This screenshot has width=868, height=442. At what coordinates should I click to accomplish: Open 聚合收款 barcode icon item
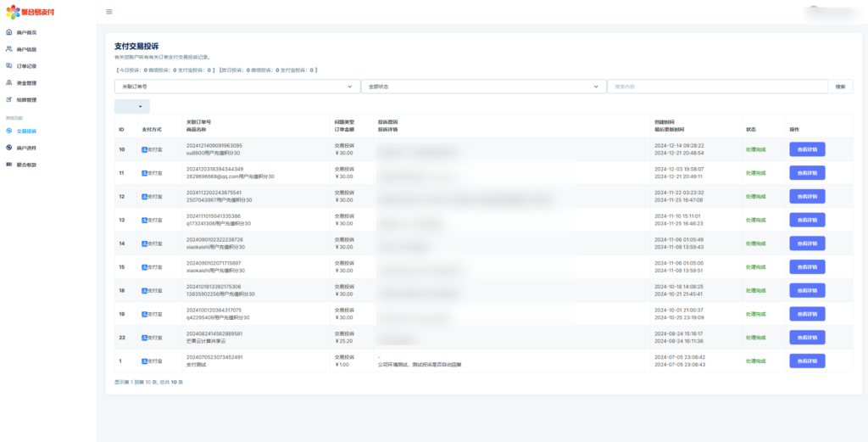(26, 165)
